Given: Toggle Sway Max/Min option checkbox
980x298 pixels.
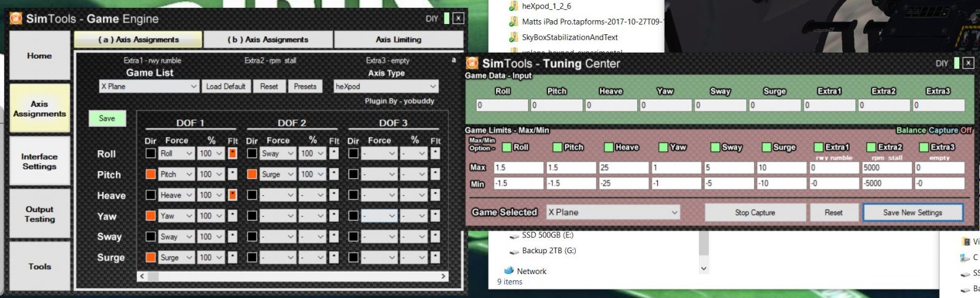Looking at the screenshot, I should point(715,147).
